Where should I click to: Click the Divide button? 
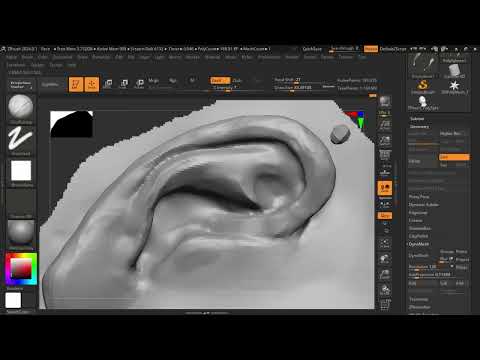pyautogui.click(x=422, y=161)
